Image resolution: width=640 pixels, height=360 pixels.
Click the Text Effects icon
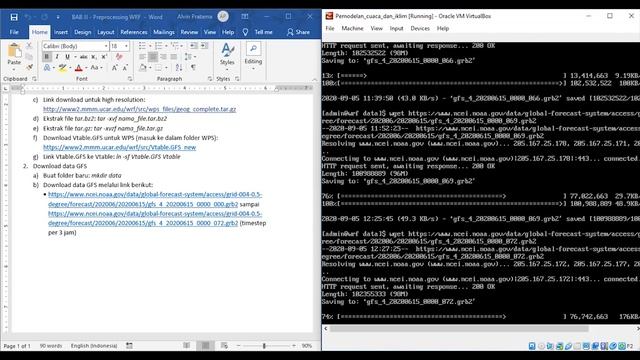coord(47,68)
